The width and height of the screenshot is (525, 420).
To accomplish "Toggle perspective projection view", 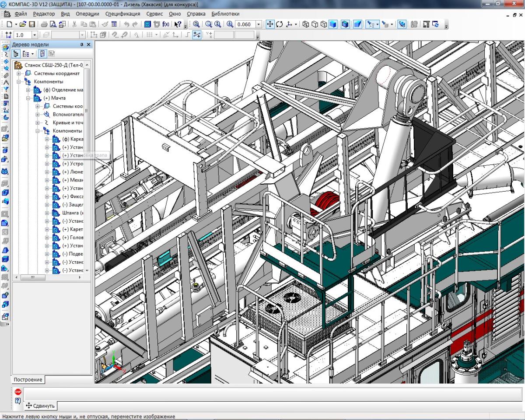I will point(358,24).
